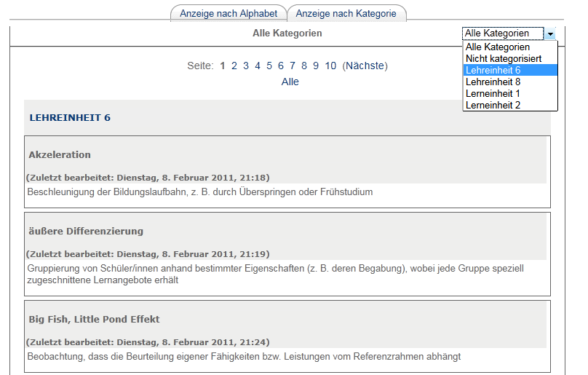Screen dimensions: 588x375
Task: Show all entries via the Alle link
Action: tap(290, 82)
